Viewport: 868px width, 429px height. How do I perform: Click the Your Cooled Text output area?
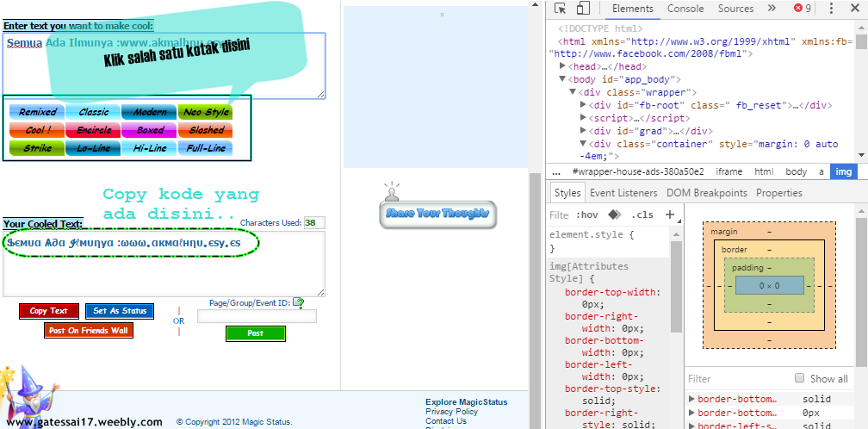click(x=164, y=264)
